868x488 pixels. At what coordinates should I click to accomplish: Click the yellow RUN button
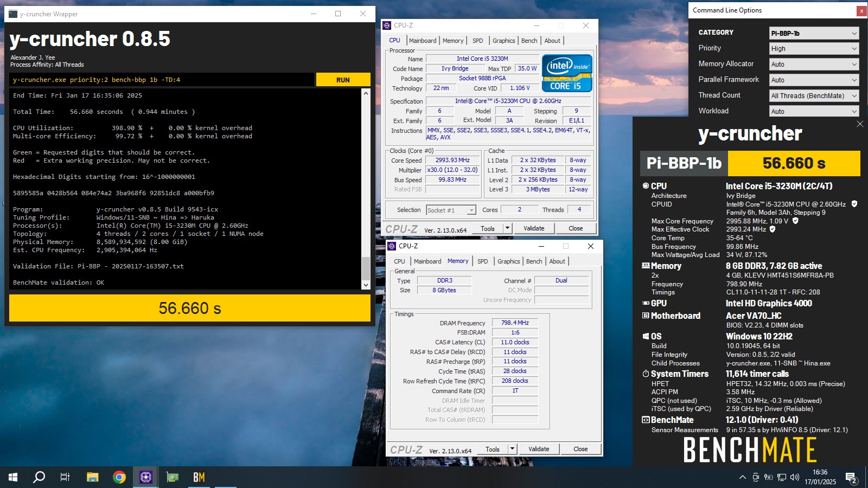point(343,80)
